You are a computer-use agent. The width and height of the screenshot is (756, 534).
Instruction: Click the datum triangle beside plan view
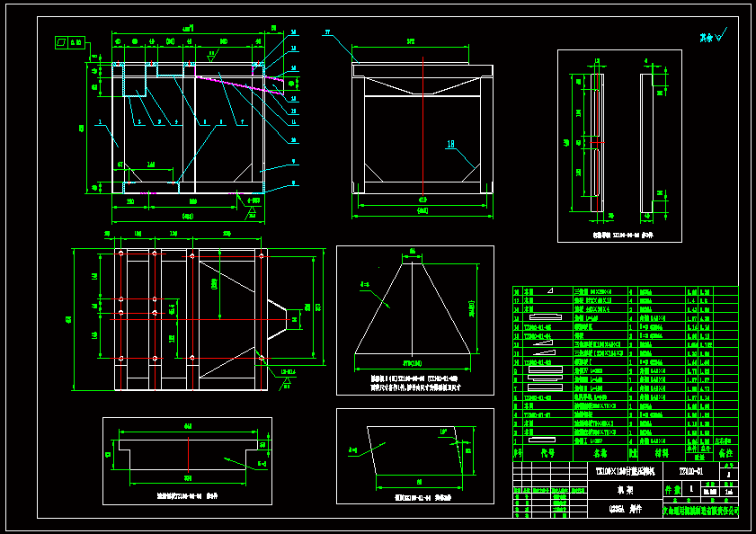(287, 384)
